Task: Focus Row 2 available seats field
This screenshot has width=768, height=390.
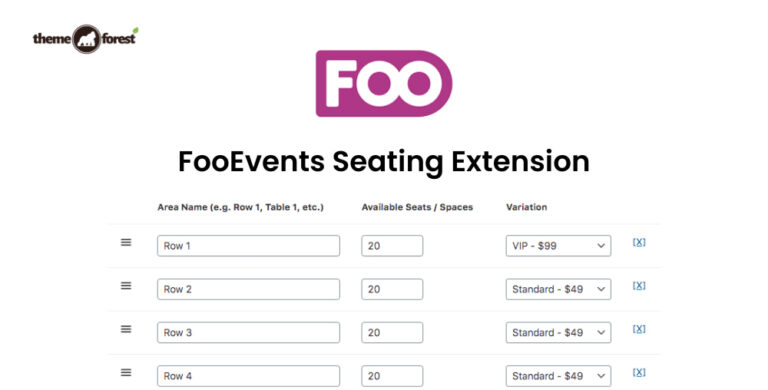Action: pos(392,289)
